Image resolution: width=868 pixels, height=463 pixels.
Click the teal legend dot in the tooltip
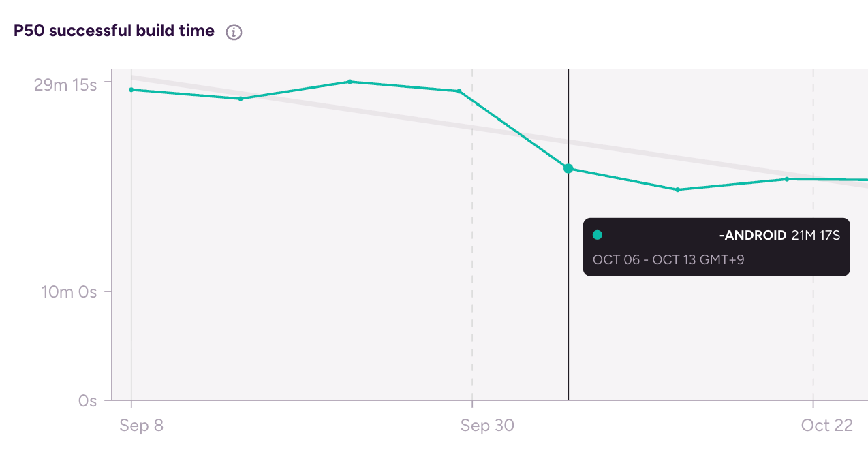(598, 235)
